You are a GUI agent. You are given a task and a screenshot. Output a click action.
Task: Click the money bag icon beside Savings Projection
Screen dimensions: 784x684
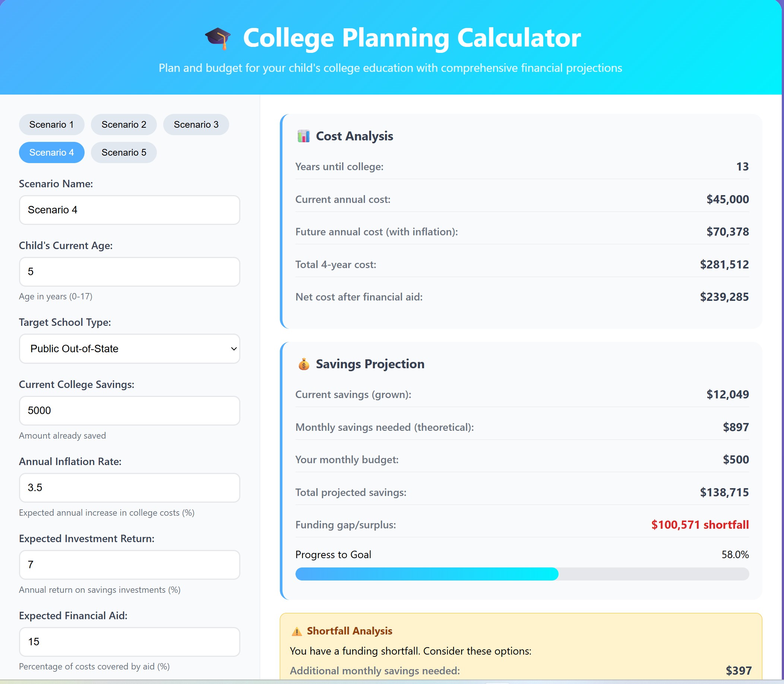click(303, 364)
